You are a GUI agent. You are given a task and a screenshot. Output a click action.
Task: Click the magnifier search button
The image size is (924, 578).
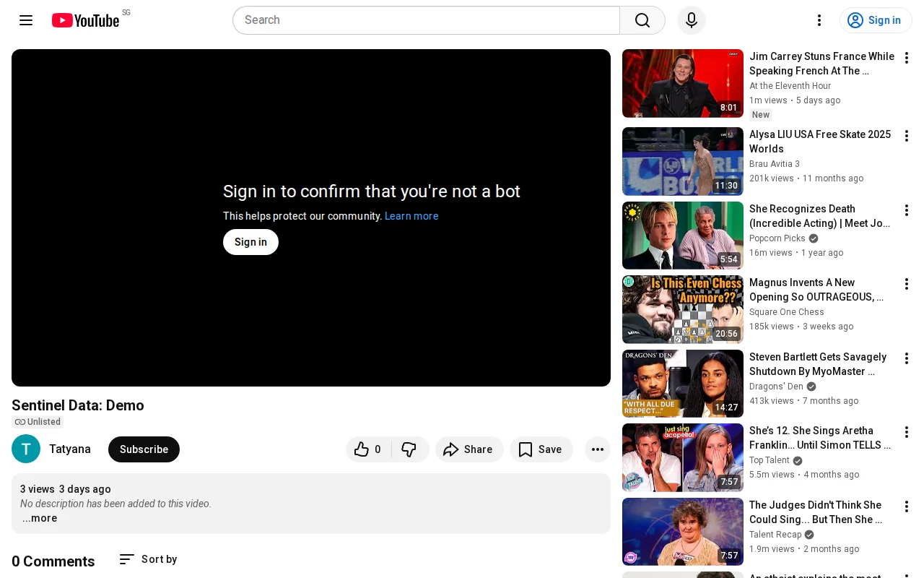pos(642,20)
